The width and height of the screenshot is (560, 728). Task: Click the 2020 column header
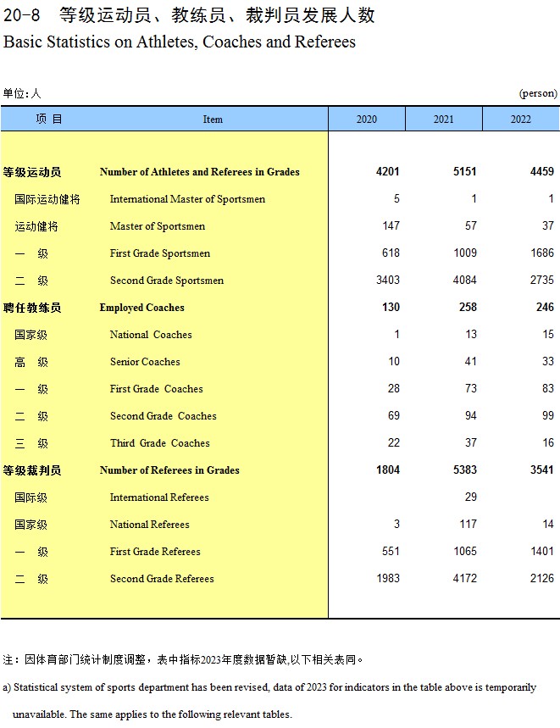367,119
